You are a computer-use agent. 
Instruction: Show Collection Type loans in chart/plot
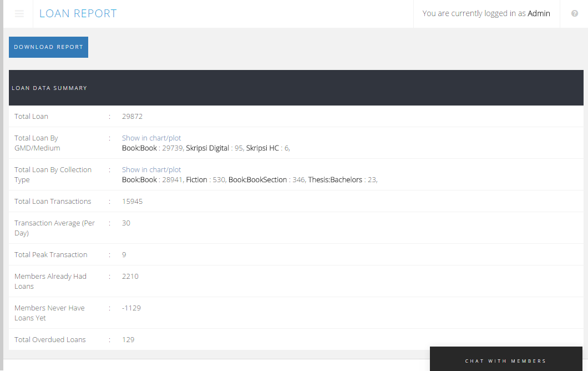coord(151,169)
